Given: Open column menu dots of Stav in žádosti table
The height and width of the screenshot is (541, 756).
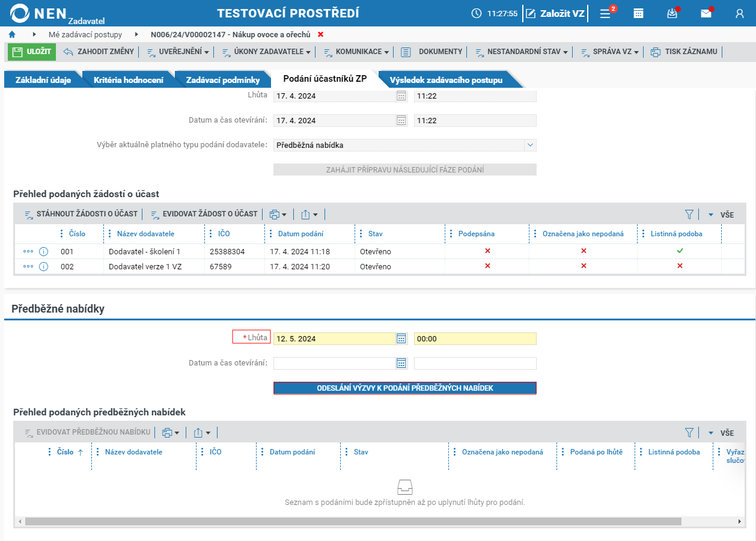Looking at the screenshot, I should [x=361, y=234].
